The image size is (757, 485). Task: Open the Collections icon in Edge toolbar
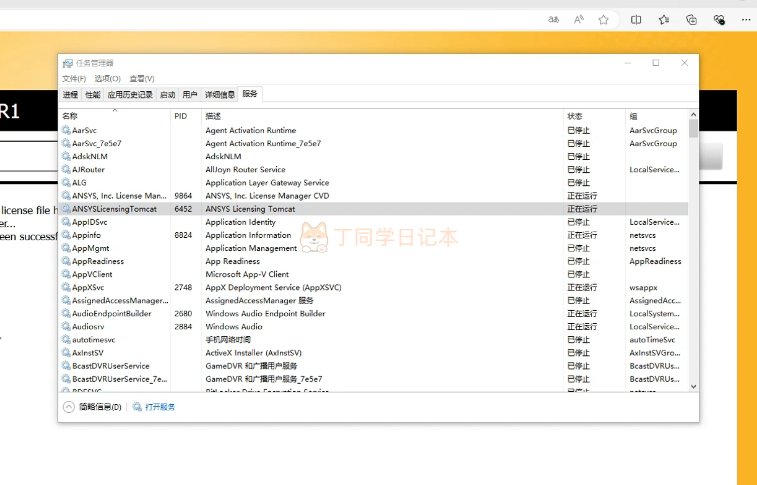tap(691, 19)
